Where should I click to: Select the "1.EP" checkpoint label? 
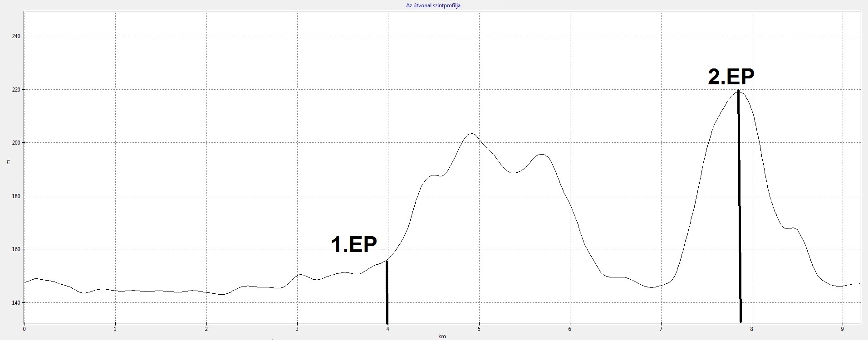click(354, 245)
